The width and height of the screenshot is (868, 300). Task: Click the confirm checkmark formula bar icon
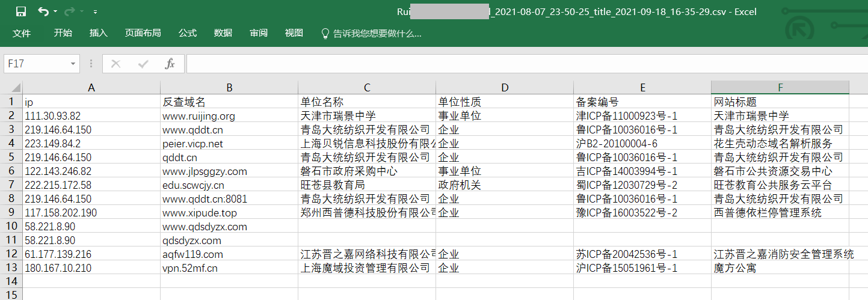click(x=143, y=64)
